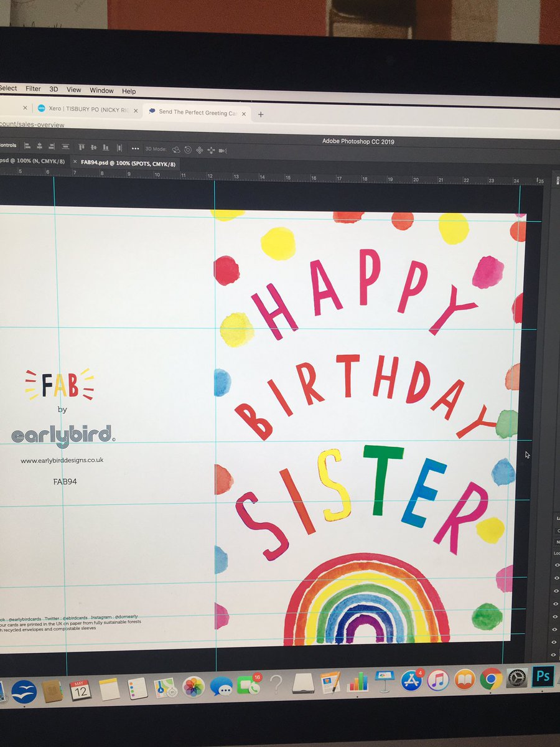
Task: Open the OpenOffice seagull dock icon
Action: [x=24, y=692]
